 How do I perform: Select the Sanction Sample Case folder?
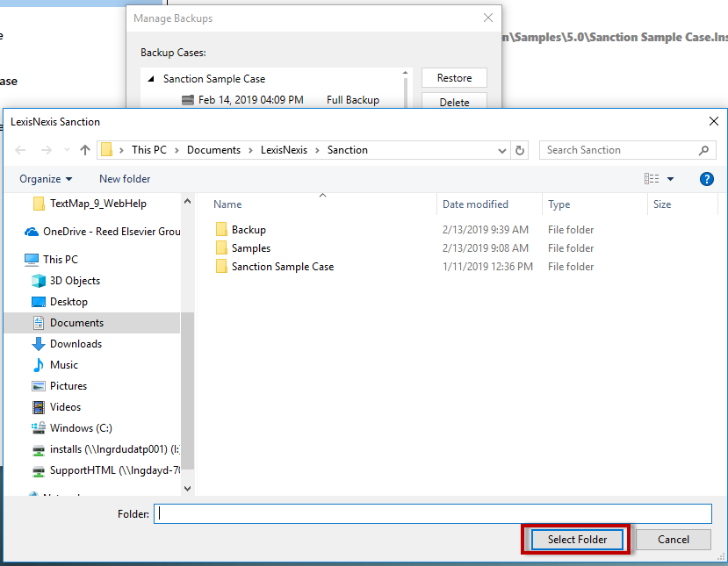pyautogui.click(x=283, y=267)
